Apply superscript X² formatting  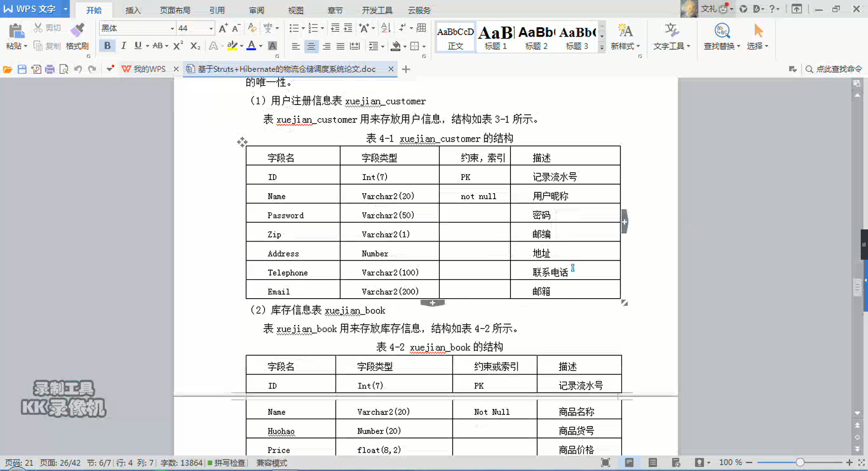click(x=178, y=46)
